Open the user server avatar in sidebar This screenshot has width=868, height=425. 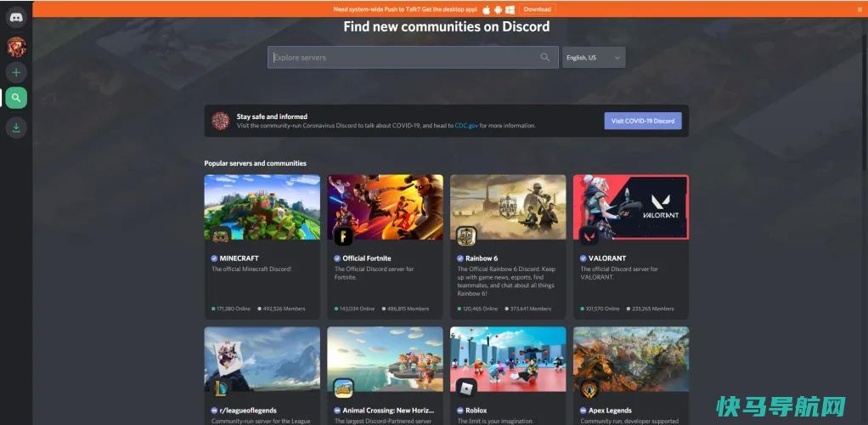pyautogui.click(x=16, y=47)
